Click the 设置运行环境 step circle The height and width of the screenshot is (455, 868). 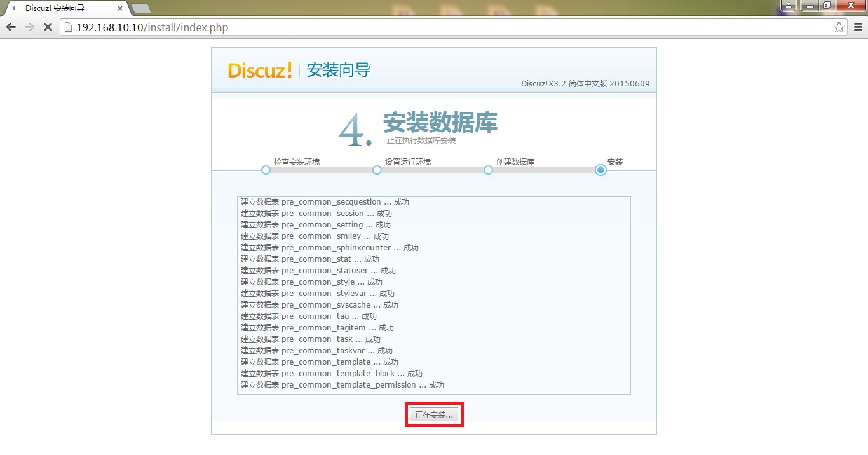click(x=377, y=170)
